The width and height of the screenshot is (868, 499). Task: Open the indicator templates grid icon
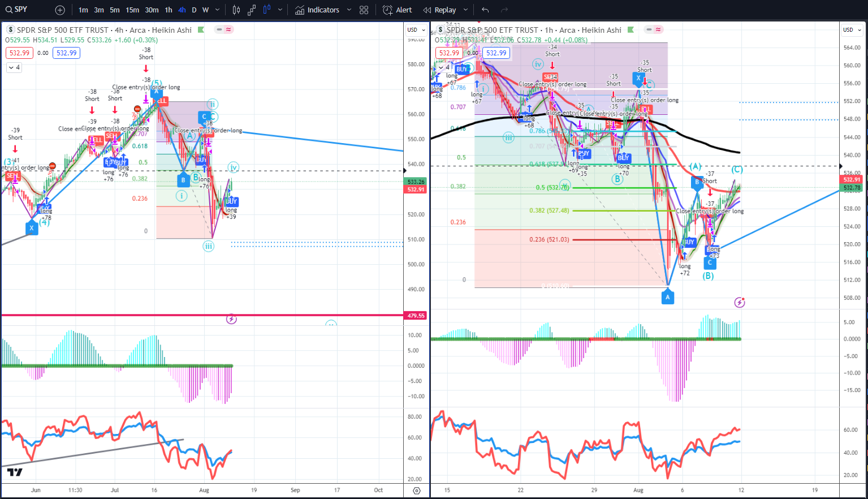coord(364,10)
